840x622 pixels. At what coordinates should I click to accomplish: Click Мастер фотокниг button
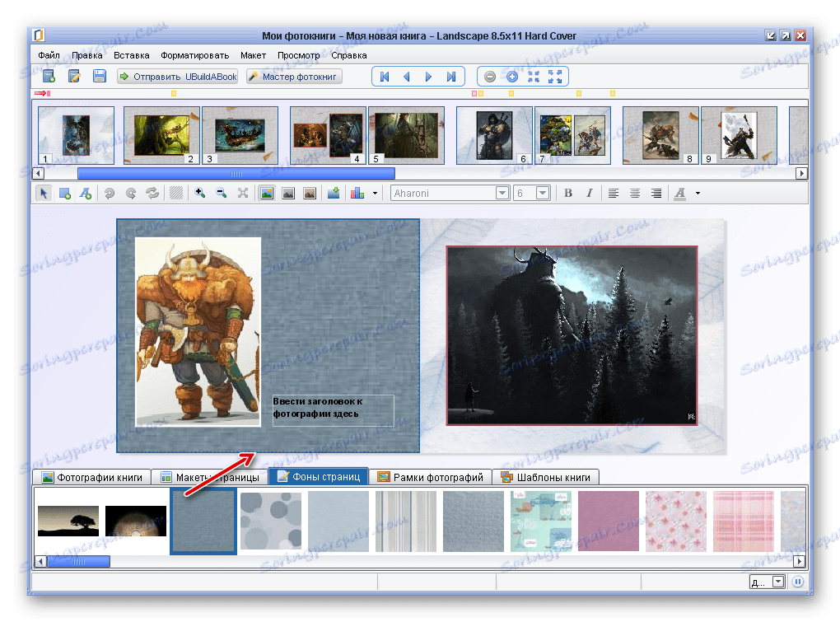pos(293,77)
